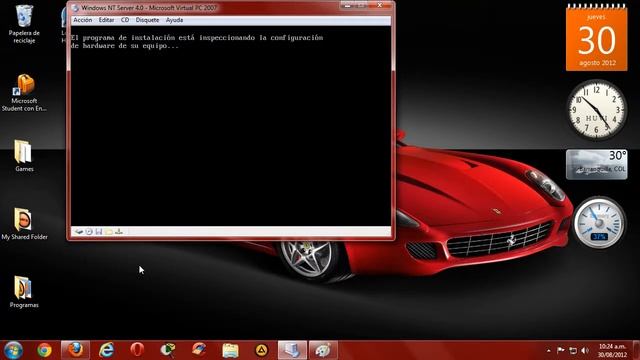Click the network adapter status icon
640x360 pixels.
(x=119, y=231)
